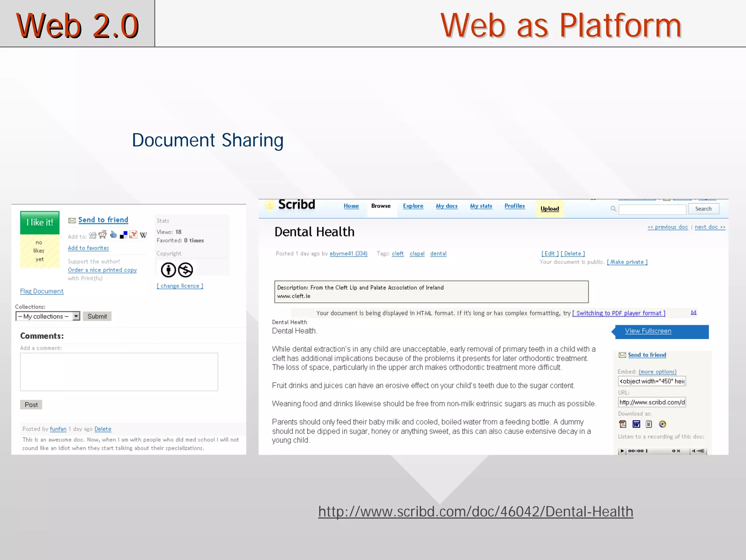746x560 pixels.
Task: Download the document as plain text
Action: click(649, 424)
